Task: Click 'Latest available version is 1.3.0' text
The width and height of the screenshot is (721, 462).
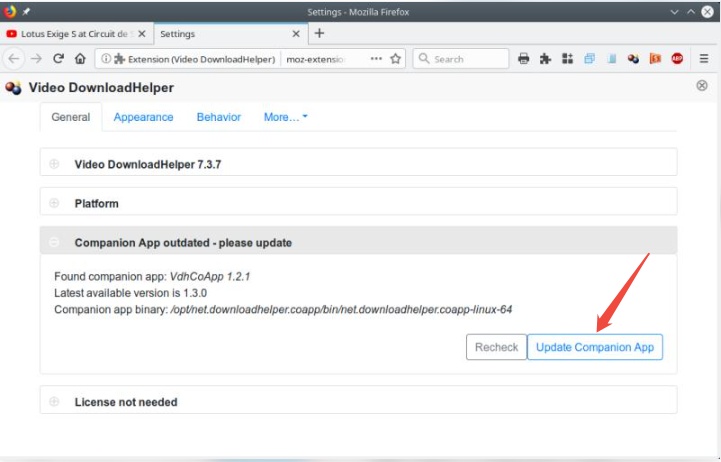Action: (x=131, y=293)
